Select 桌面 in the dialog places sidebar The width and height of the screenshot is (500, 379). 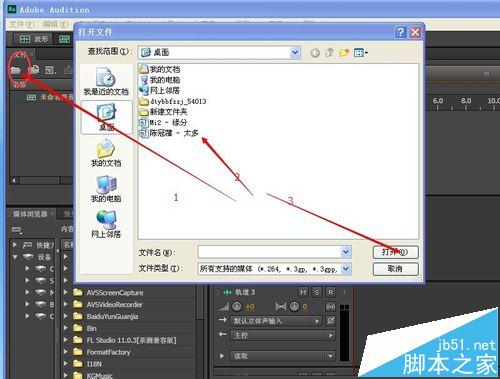point(106,118)
